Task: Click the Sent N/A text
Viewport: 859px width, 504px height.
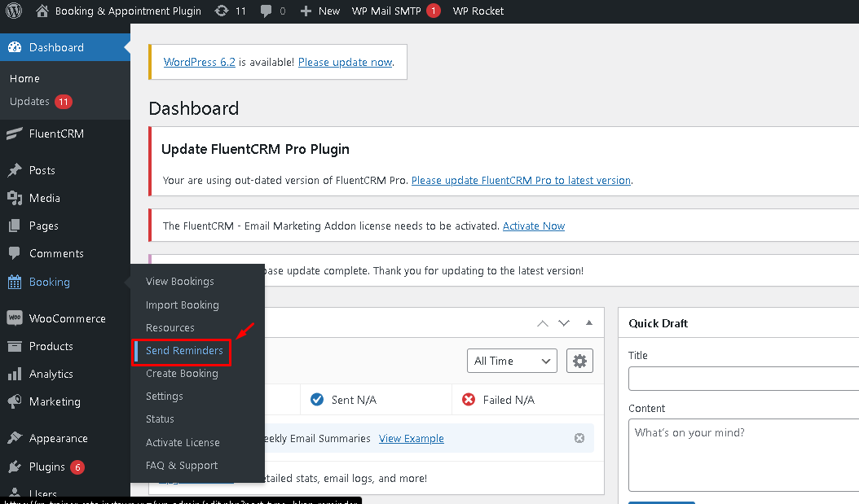Action: click(354, 400)
